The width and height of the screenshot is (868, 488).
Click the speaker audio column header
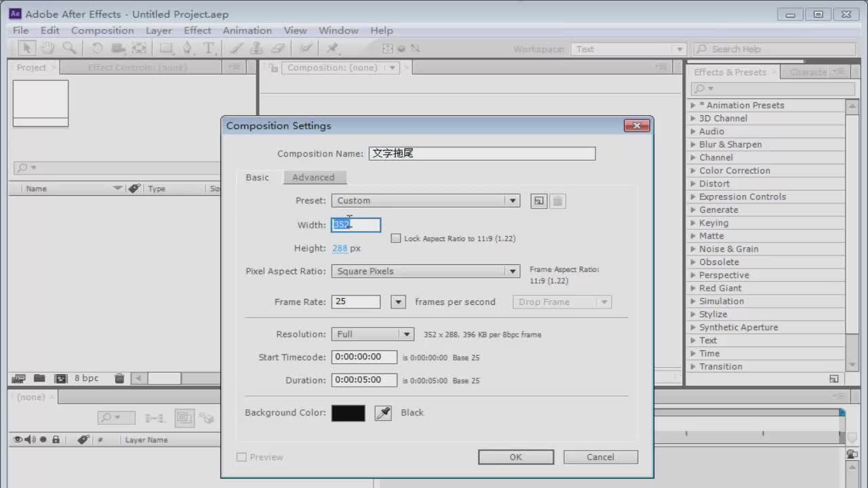pos(29,439)
